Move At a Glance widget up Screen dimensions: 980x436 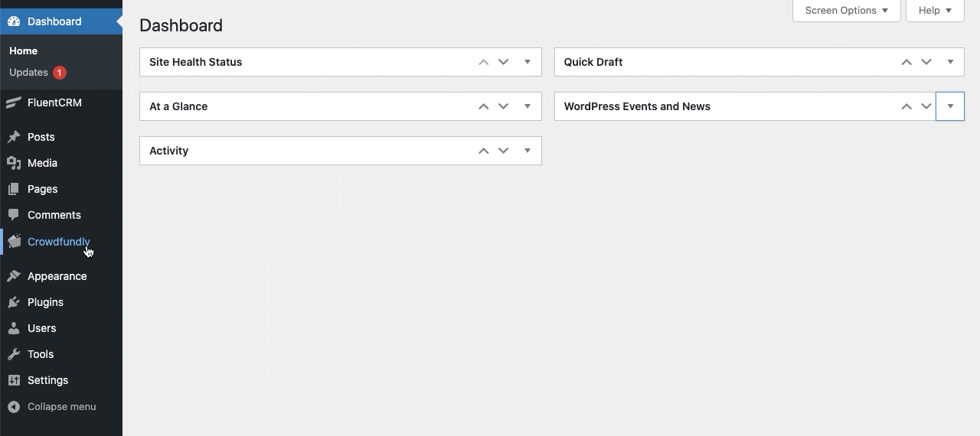pyautogui.click(x=483, y=106)
